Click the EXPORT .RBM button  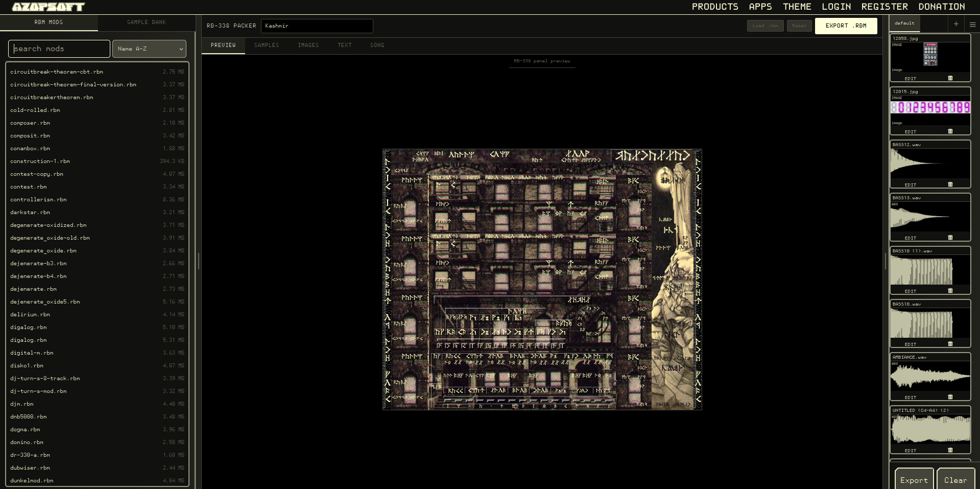coord(846,26)
